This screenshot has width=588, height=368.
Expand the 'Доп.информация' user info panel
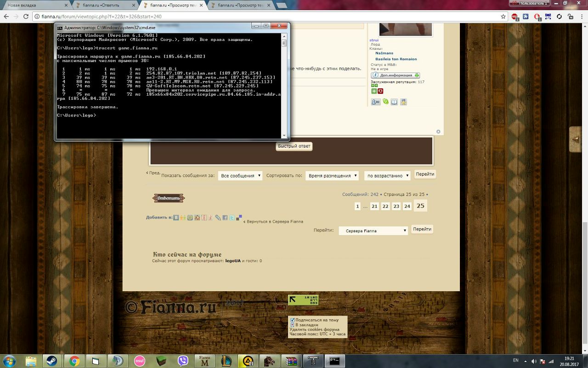[x=395, y=75]
